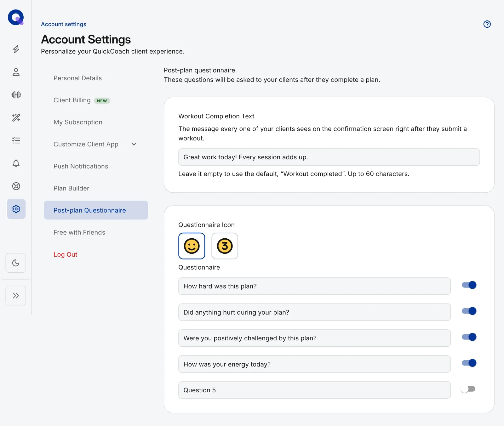Open the lightning bolt sidebar icon
Screen dimensions: 504x426
point(16,49)
